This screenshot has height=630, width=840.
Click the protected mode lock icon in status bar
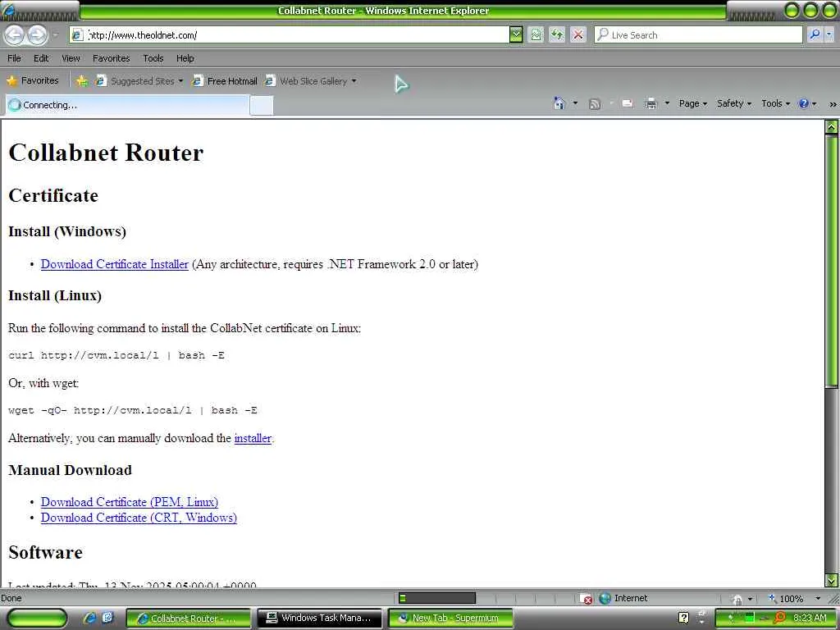click(x=737, y=599)
